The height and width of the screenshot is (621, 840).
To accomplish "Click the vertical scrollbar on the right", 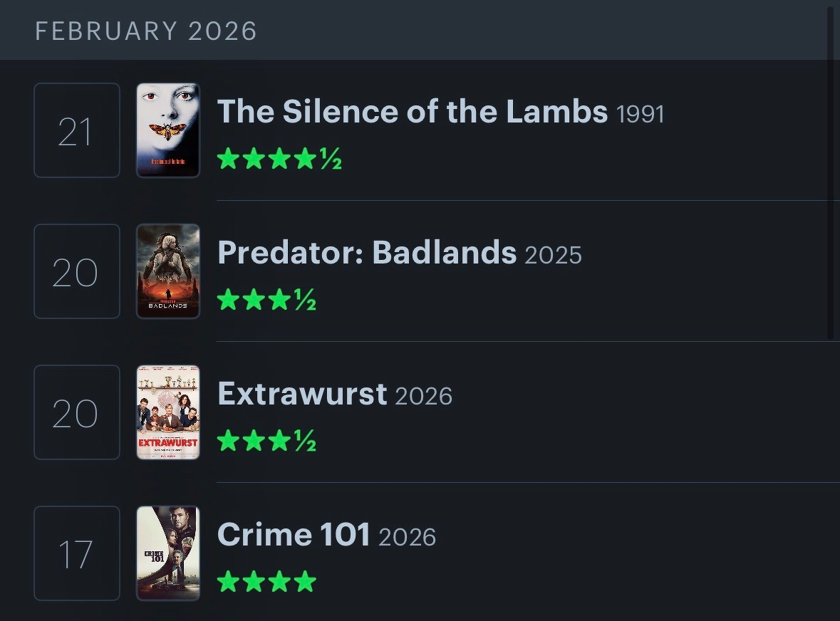I will (x=830, y=171).
